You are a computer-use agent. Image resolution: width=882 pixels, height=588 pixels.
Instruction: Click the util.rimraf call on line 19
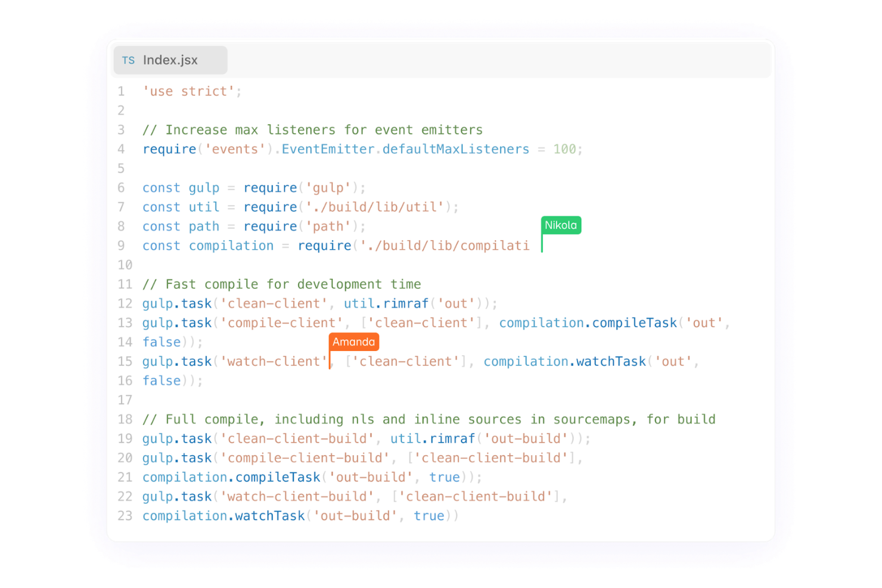click(x=431, y=438)
